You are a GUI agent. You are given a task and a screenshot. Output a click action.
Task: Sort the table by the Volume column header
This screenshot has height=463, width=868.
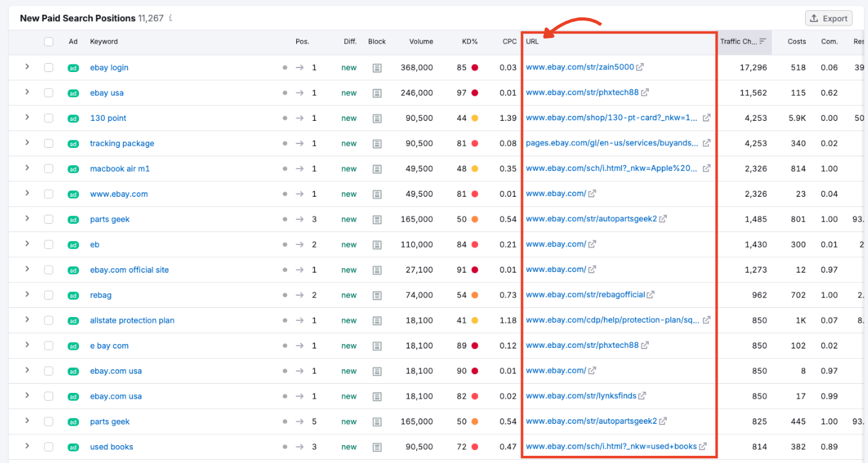click(421, 41)
